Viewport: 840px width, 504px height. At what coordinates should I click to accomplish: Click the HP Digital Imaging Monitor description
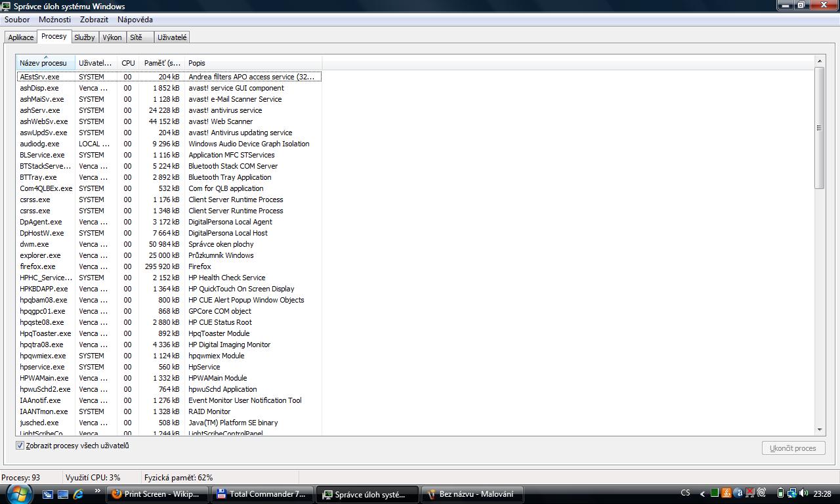(229, 345)
